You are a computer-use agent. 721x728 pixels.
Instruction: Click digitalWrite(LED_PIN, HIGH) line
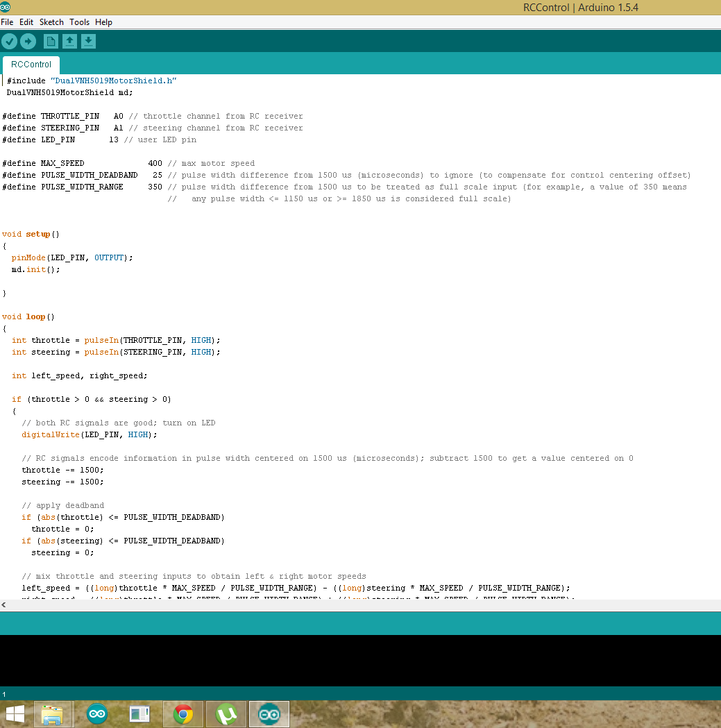tap(90, 434)
